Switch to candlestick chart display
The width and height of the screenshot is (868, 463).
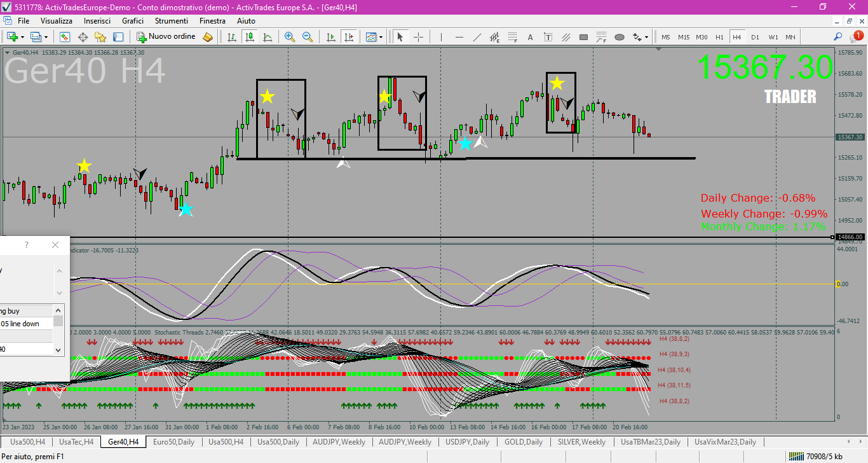click(250, 37)
